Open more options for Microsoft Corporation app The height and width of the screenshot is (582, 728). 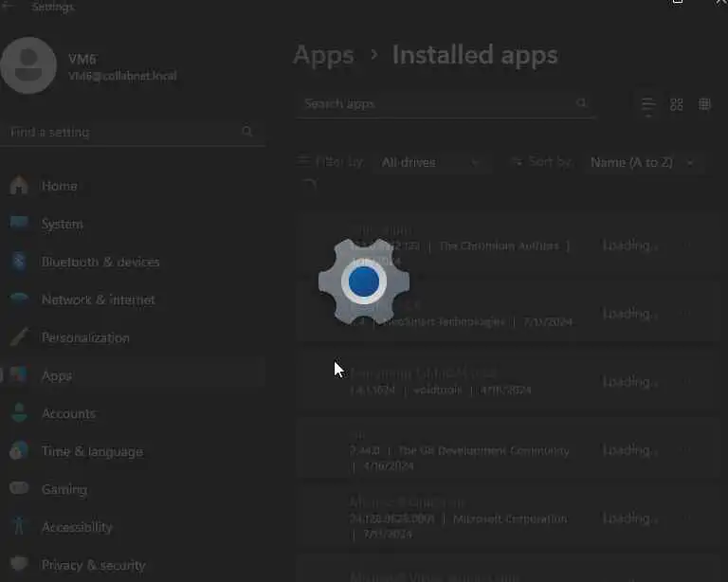click(687, 518)
